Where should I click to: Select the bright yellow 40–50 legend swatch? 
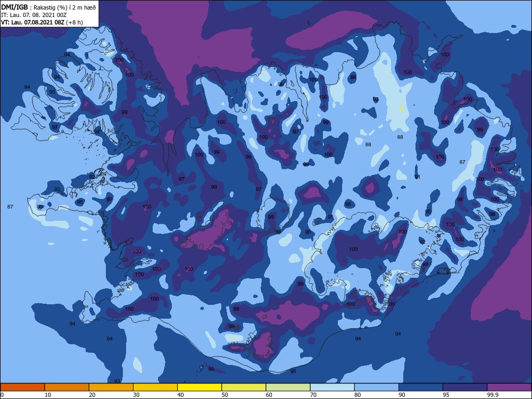199,387
